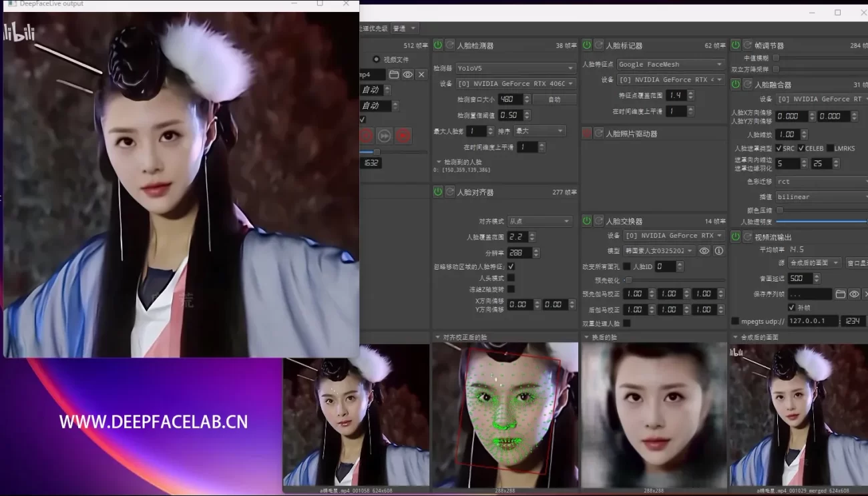The width and height of the screenshot is (868, 496).
Task: Click reset icon beside 帧调节器
Action: pyautogui.click(x=748, y=45)
